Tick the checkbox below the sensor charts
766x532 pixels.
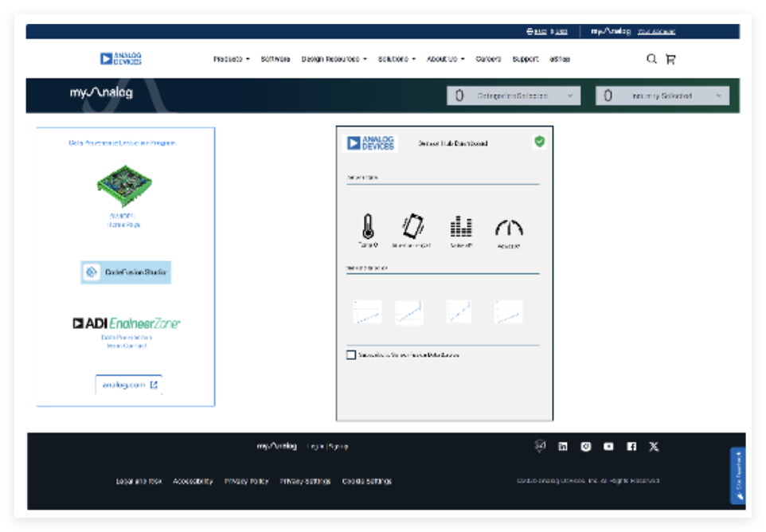click(x=351, y=355)
